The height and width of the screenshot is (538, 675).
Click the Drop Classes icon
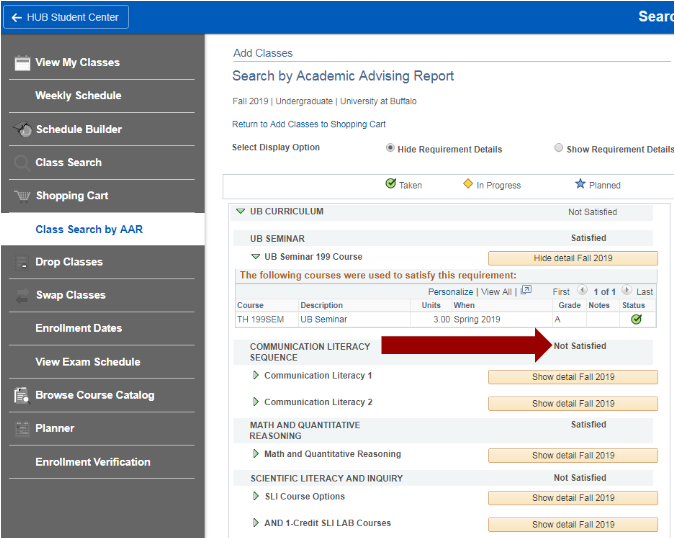point(22,262)
